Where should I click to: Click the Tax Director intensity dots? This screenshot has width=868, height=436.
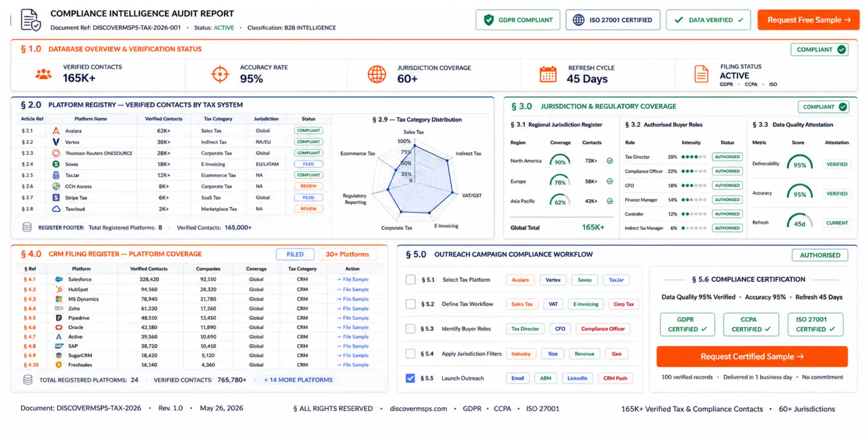click(693, 157)
